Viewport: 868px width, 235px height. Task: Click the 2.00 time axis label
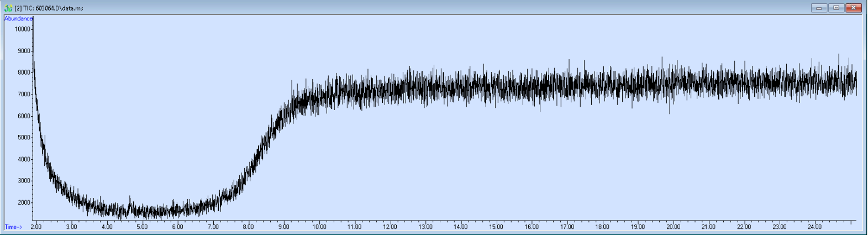(x=36, y=227)
